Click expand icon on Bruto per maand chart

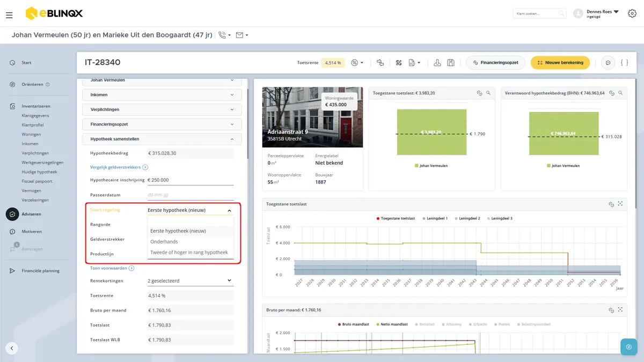click(x=620, y=310)
